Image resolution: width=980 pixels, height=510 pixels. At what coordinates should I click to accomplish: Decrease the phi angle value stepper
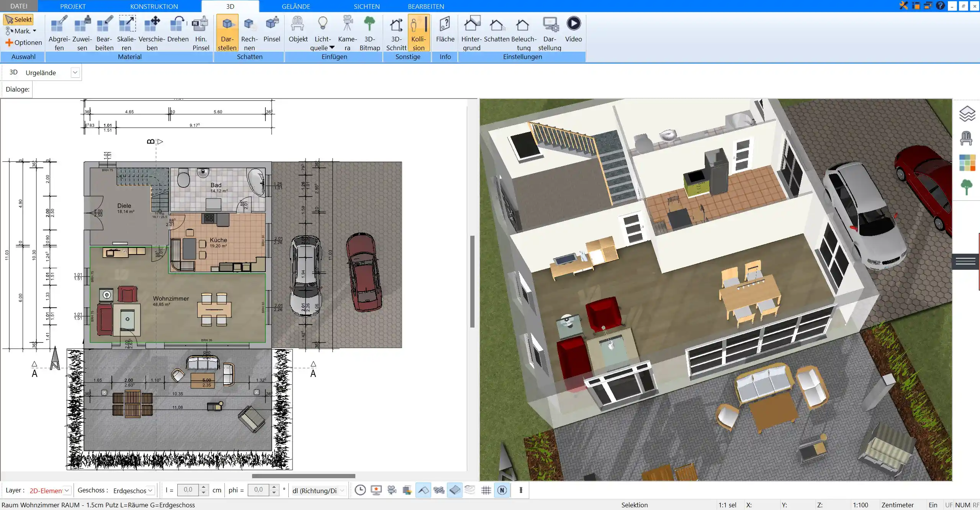(x=274, y=493)
